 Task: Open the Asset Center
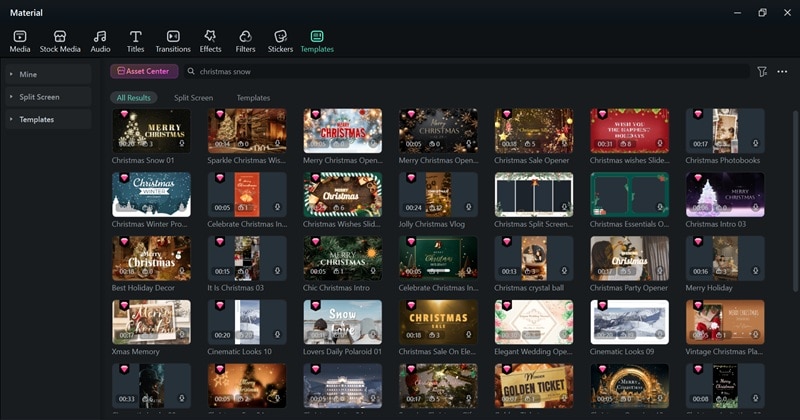[144, 71]
